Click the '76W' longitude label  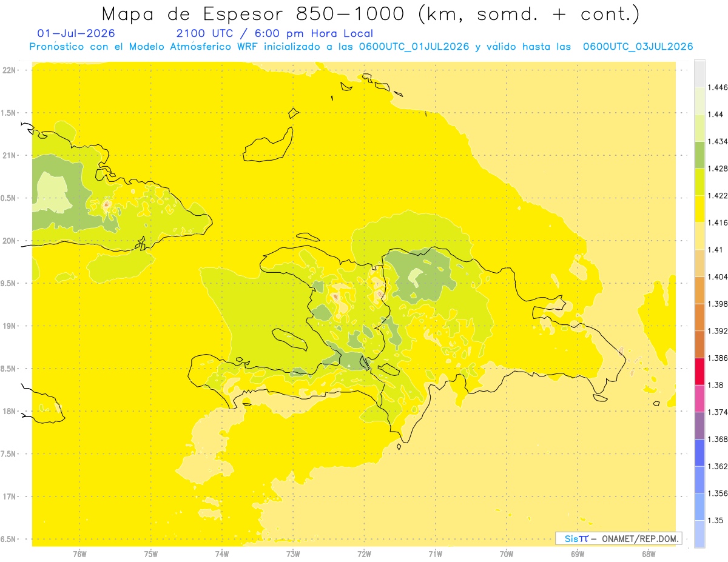[x=79, y=554]
